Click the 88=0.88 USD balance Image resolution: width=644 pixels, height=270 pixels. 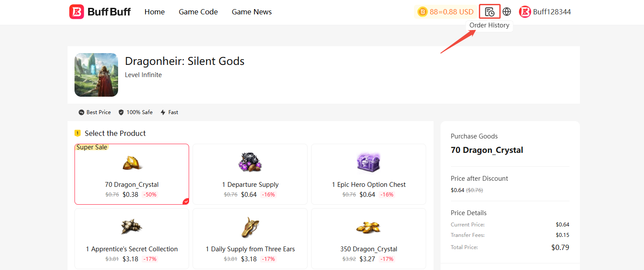click(x=451, y=12)
